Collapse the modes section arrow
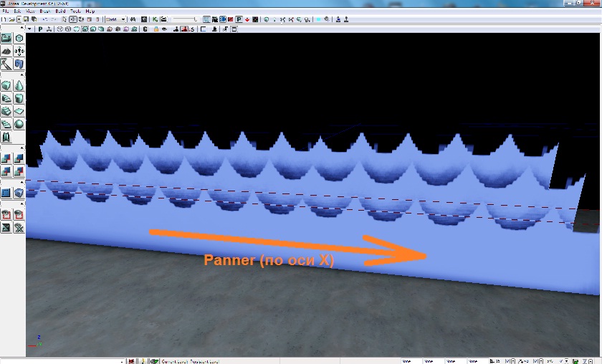 pos(22,29)
